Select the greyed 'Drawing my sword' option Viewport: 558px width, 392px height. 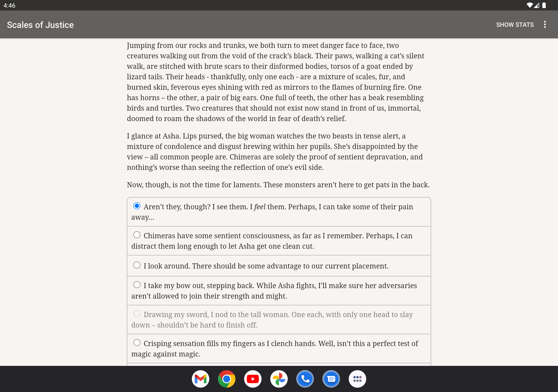(x=279, y=320)
